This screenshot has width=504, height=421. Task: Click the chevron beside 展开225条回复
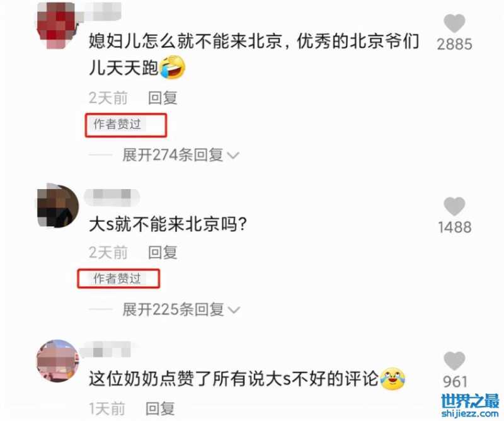pyautogui.click(x=234, y=310)
